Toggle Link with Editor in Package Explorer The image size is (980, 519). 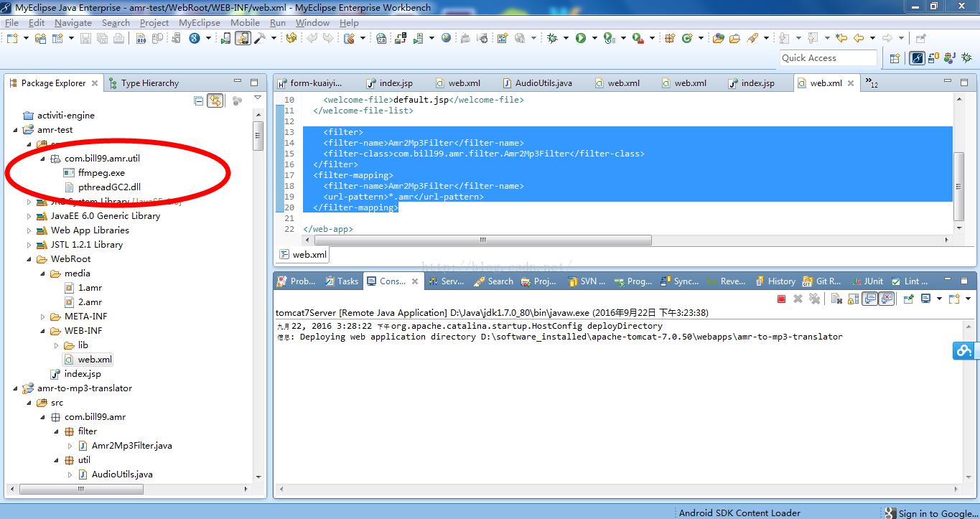click(215, 101)
